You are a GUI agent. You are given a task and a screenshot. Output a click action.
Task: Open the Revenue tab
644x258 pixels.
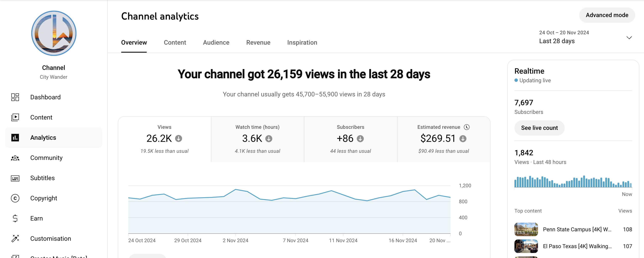[x=258, y=43]
